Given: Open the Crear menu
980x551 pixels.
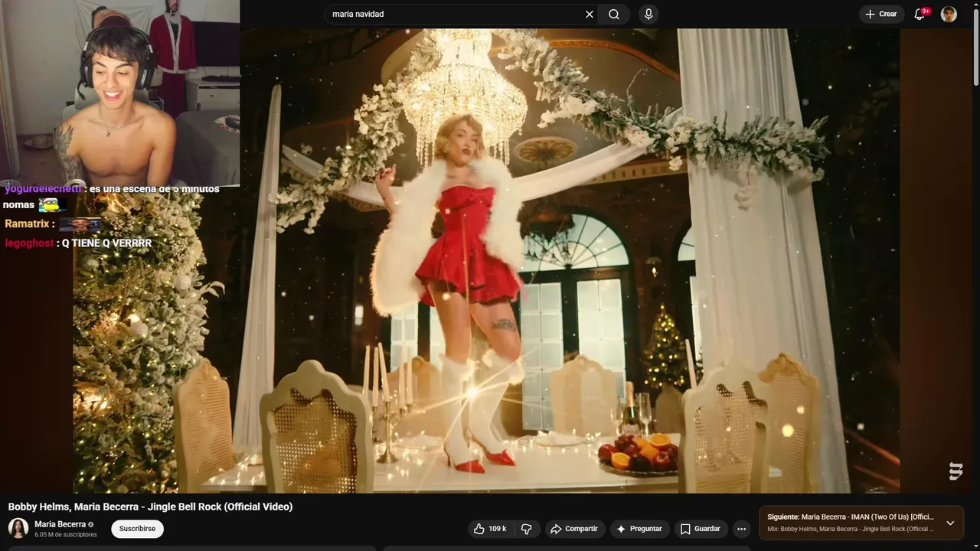Looking at the screenshot, I should tap(881, 15).
